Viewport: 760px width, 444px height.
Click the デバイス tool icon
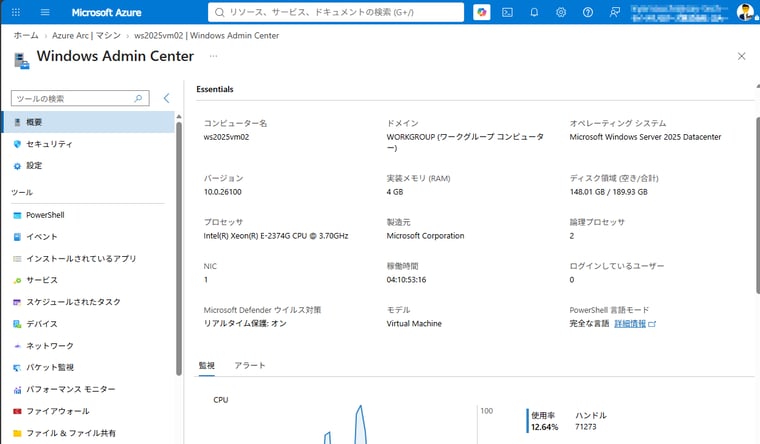click(17, 324)
